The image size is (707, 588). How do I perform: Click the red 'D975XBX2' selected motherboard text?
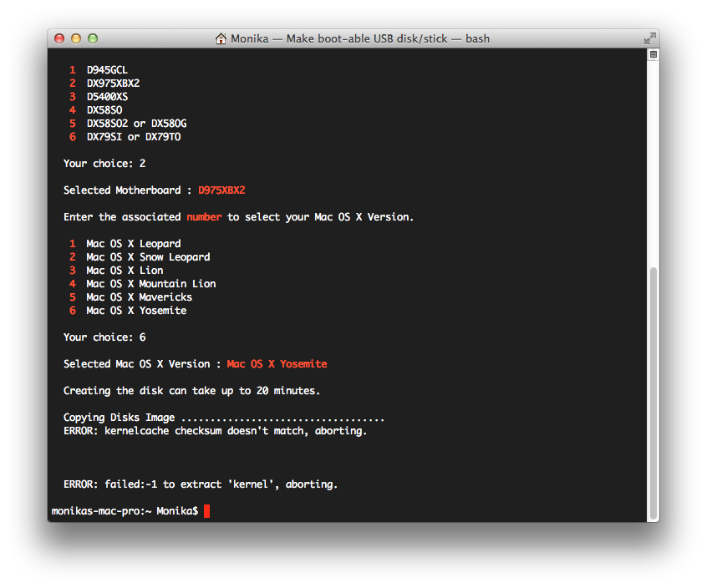(x=221, y=190)
